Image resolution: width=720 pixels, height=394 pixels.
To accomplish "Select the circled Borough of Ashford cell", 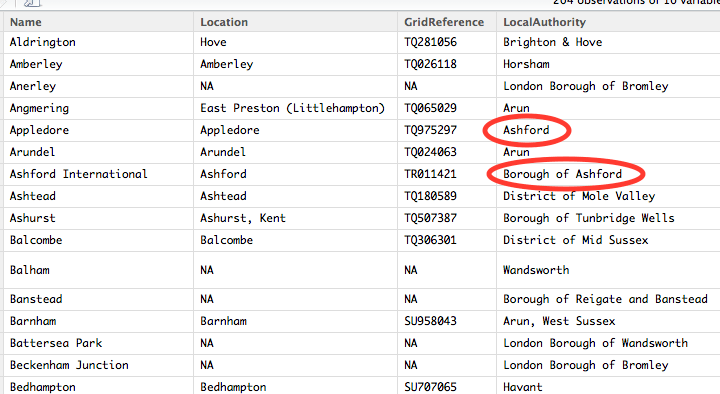I will (x=562, y=174).
